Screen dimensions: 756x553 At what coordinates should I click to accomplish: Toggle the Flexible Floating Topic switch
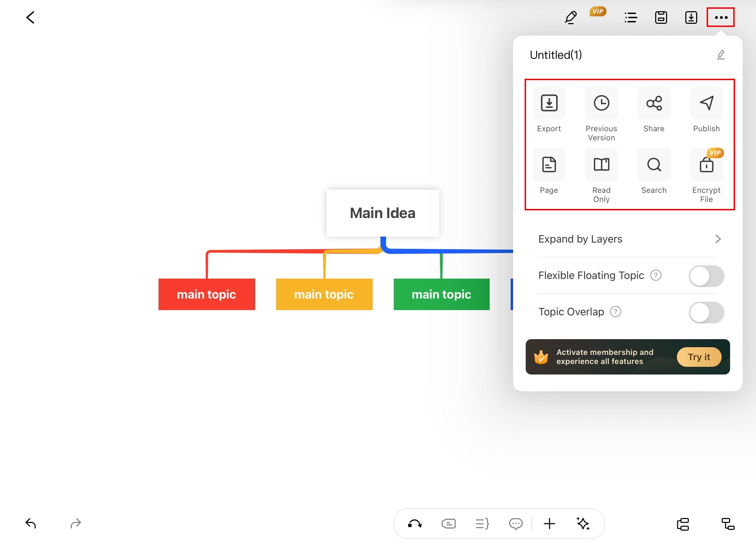(x=706, y=276)
